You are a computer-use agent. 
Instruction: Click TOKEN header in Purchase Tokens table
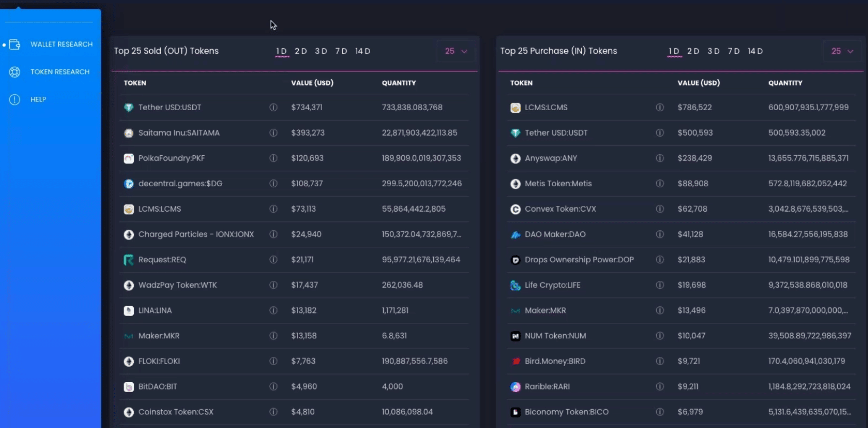coord(521,83)
